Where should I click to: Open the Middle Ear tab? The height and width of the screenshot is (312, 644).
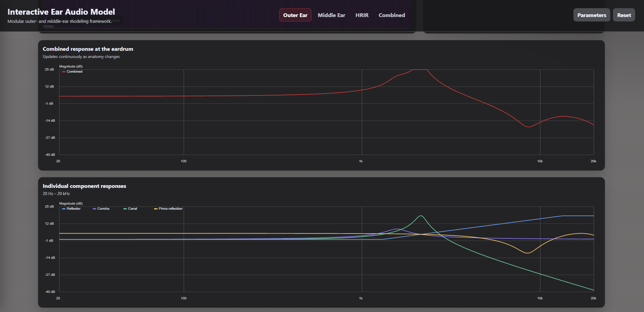331,15
